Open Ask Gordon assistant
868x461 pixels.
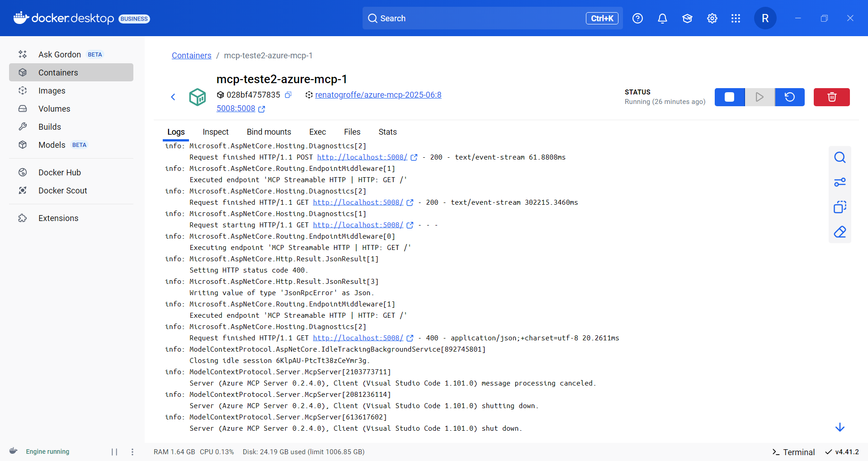tap(71, 54)
